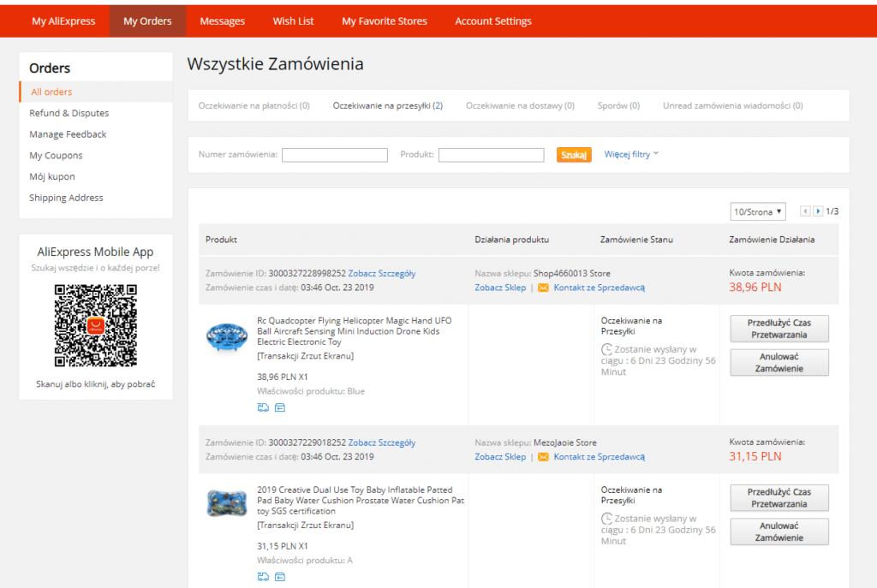The width and height of the screenshot is (877, 588).
Task: Go to the previous page arrow
Action: pyautogui.click(x=805, y=211)
